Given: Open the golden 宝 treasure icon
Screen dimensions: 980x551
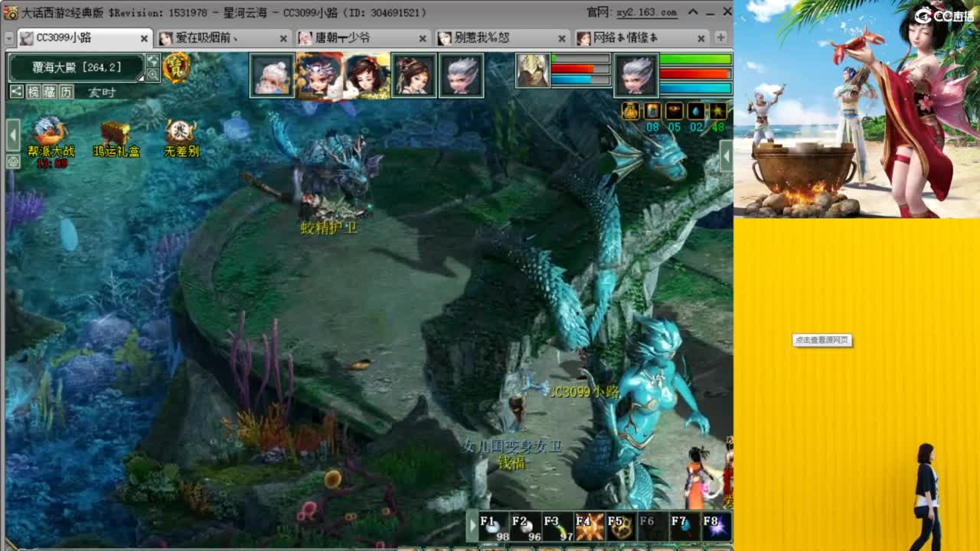Looking at the screenshot, I should point(177,67).
